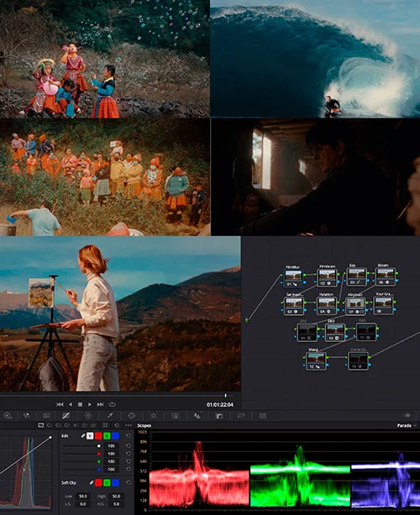Click the Soft Clip High value field
Screen dimensions: 420x515
[x=116, y=496]
